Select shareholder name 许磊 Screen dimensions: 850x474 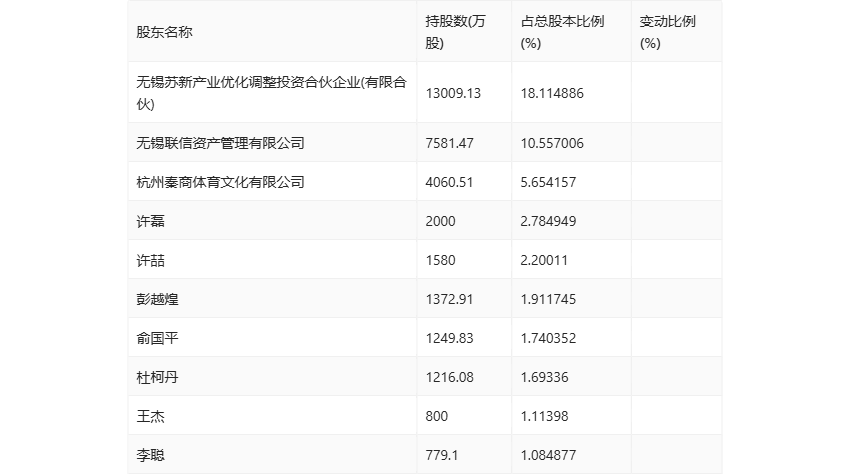(x=150, y=221)
